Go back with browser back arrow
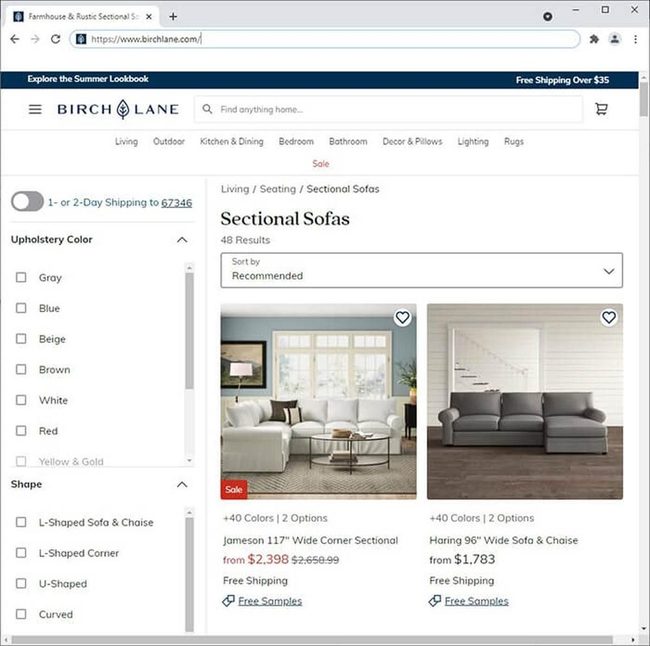The image size is (650, 646). [x=15, y=39]
